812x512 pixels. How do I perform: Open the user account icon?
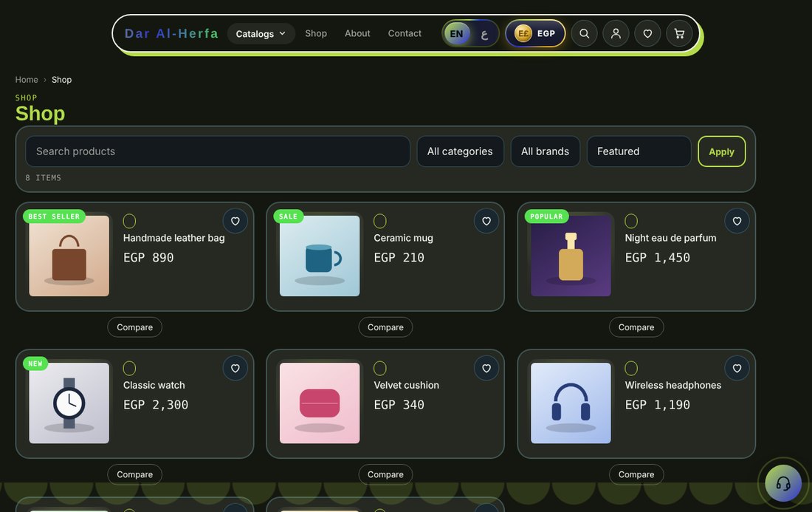616,34
